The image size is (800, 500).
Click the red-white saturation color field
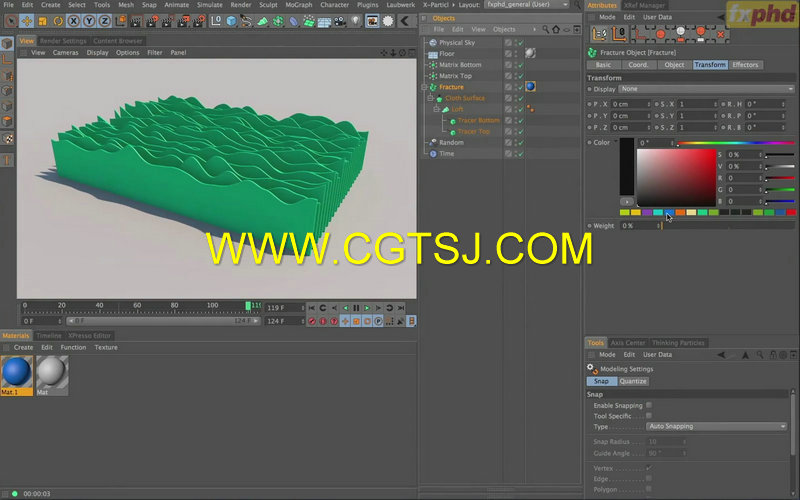tap(677, 178)
